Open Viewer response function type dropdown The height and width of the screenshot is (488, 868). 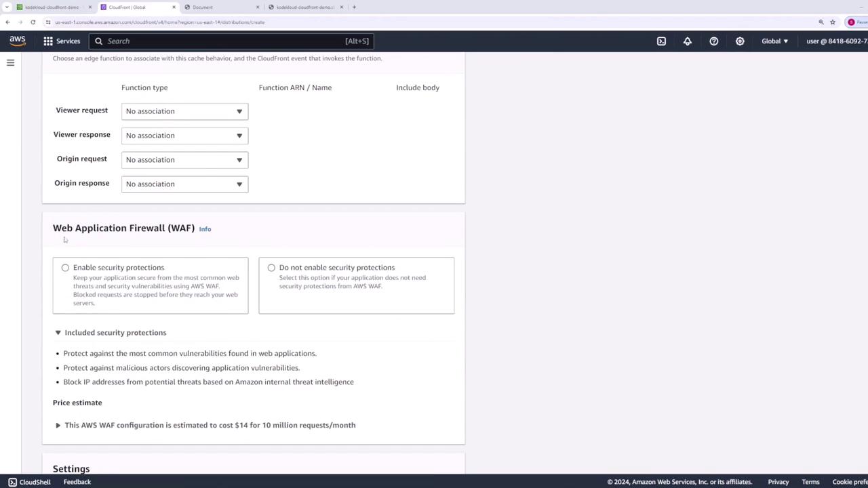pyautogui.click(x=184, y=136)
